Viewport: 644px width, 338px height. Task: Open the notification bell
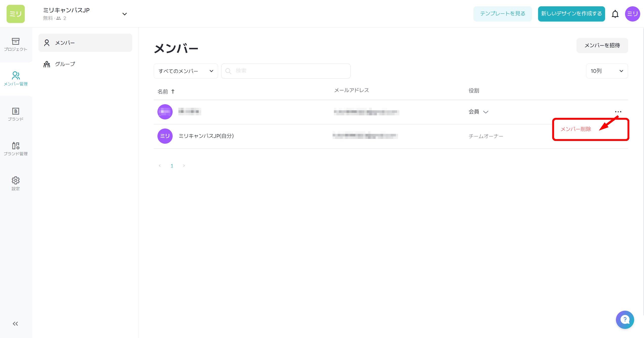615,14
